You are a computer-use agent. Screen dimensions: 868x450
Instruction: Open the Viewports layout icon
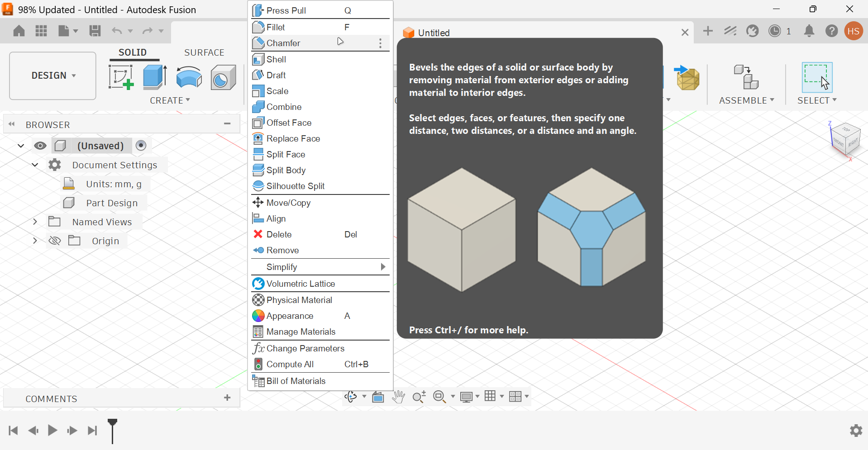click(x=515, y=397)
